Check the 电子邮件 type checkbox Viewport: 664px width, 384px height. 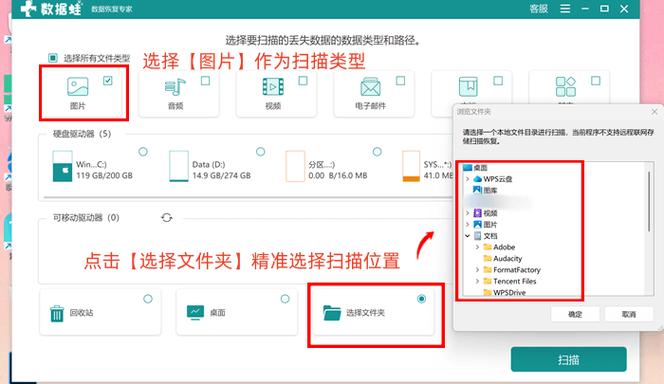pos(400,80)
